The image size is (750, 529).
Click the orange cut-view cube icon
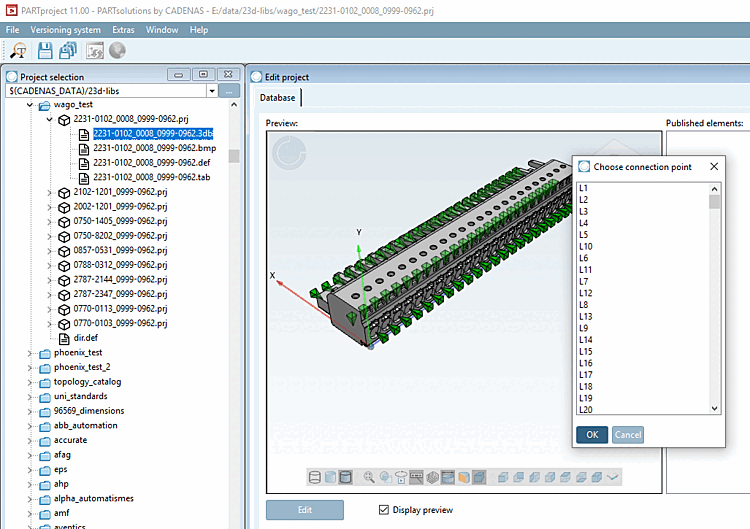(464, 477)
